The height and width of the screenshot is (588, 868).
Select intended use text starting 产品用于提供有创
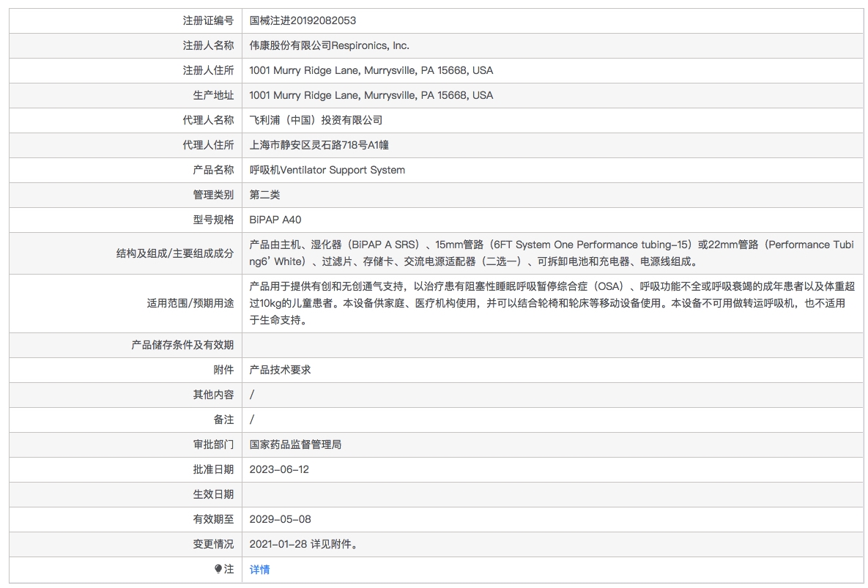coord(552,303)
